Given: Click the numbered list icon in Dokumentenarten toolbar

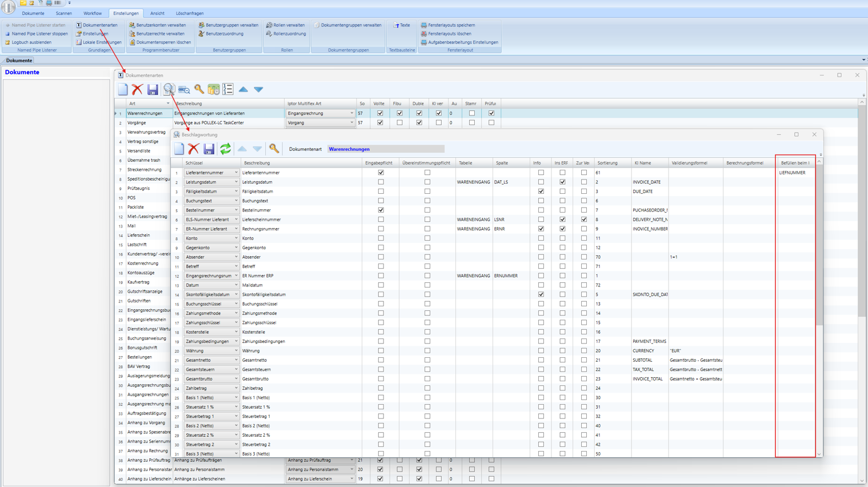Looking at the screenshot, I should [228, 89].
